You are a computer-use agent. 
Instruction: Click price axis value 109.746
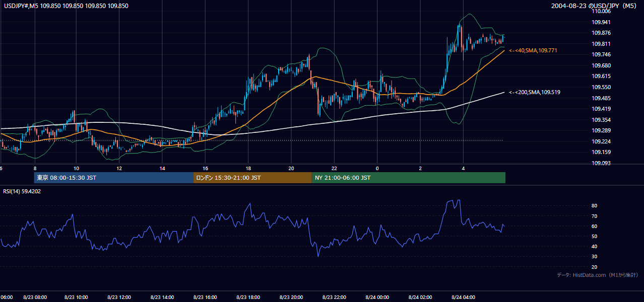tap(601, 54)
